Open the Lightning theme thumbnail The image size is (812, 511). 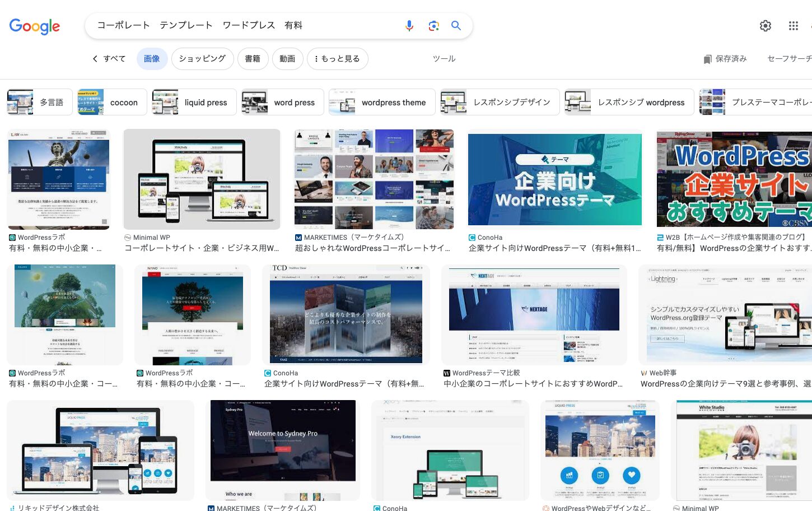coord(725,315)
